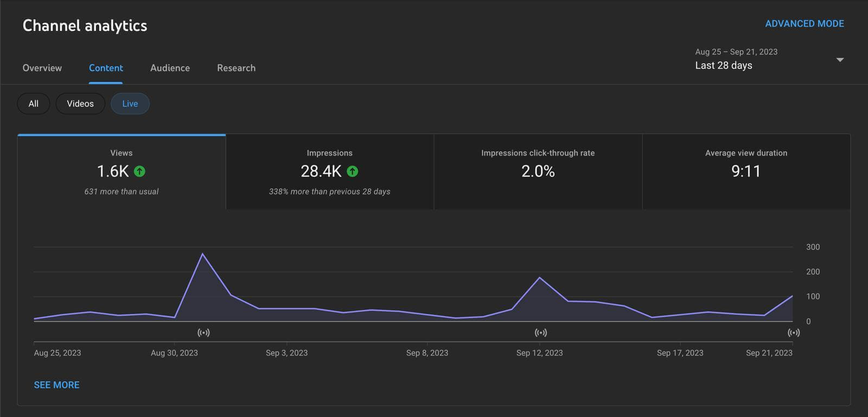This screenshot has width=868, height=417.
Task: Click the green up arrow beside 1.6K views
Action: [x=139, y=171]
